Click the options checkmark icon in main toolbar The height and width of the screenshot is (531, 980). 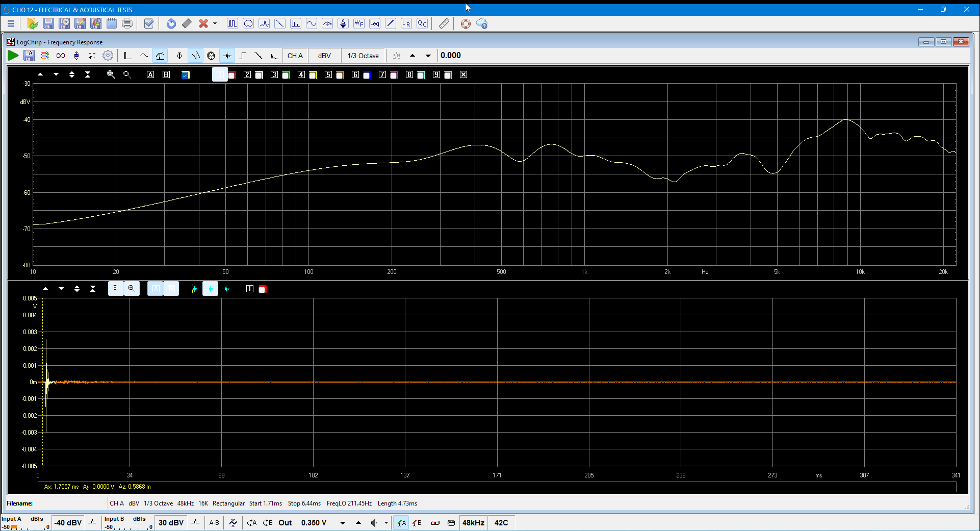point(149,23)
